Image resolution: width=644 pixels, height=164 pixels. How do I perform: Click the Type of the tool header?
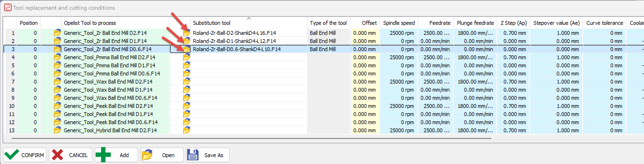329,23
